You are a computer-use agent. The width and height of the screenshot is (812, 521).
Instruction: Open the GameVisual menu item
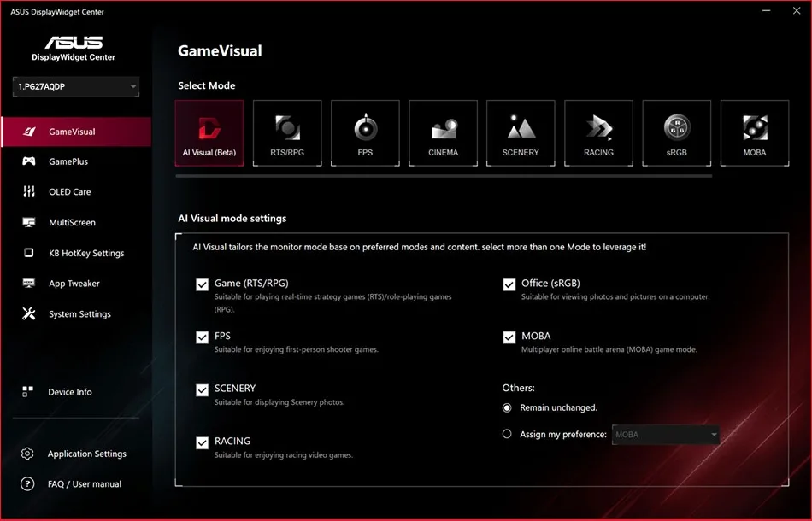click(72, 132)
